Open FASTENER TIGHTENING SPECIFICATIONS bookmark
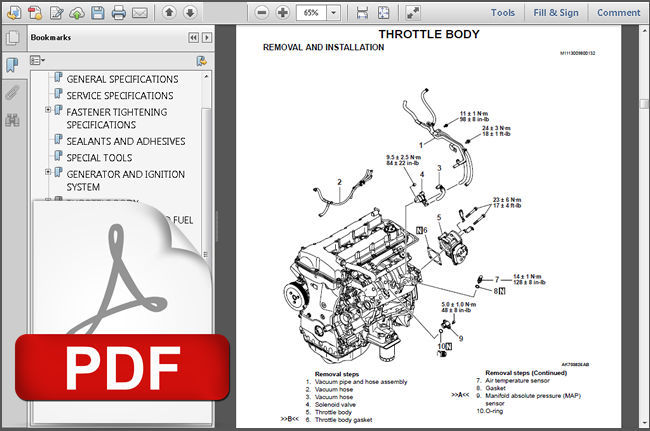The image size is (650, 431). [117, 118]
